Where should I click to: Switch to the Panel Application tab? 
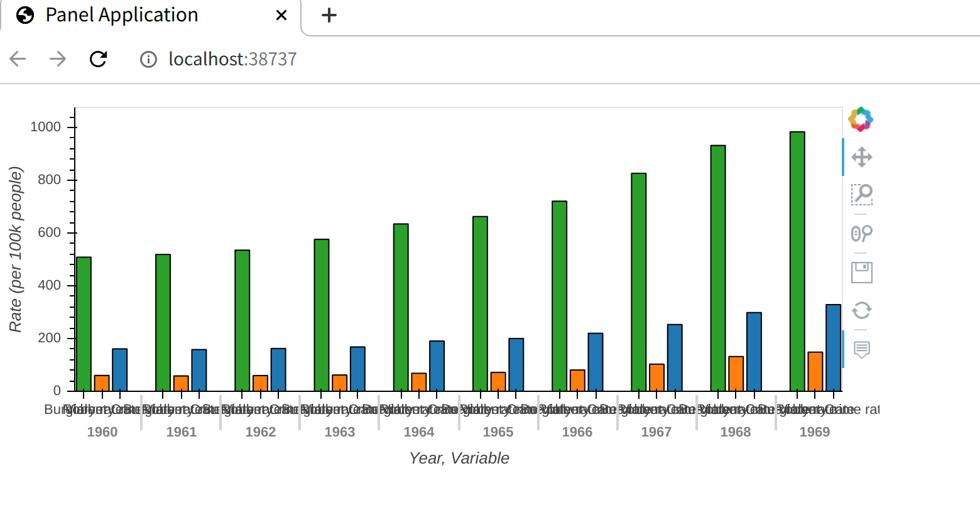pos(121,15)
